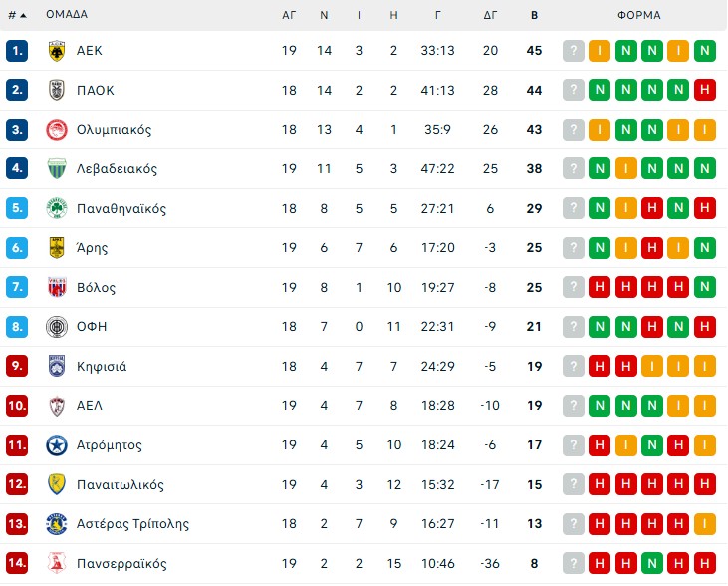Click the Άρης yellow crest icon
Image resolution: width=728 pixels, height=586 pixels.
click(x=56, y=248)
